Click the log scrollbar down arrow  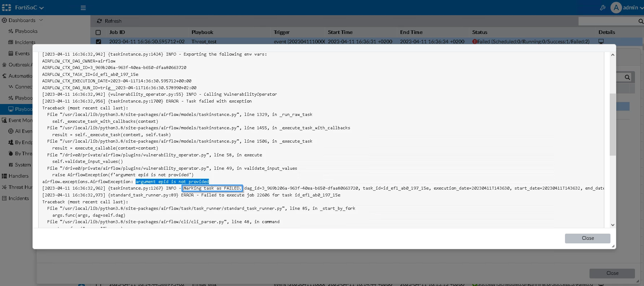(x=613, y=225)
